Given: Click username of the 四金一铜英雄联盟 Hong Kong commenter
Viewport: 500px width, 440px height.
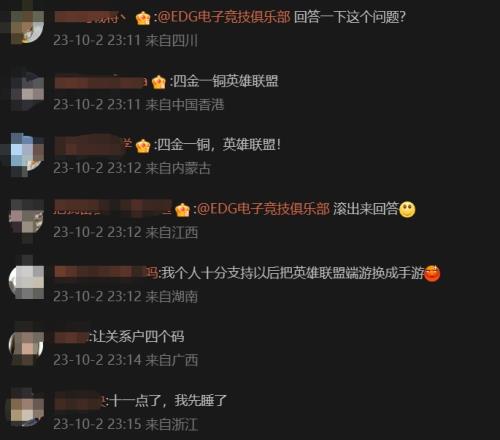Looking at the screenshot, I should (101, 82).
